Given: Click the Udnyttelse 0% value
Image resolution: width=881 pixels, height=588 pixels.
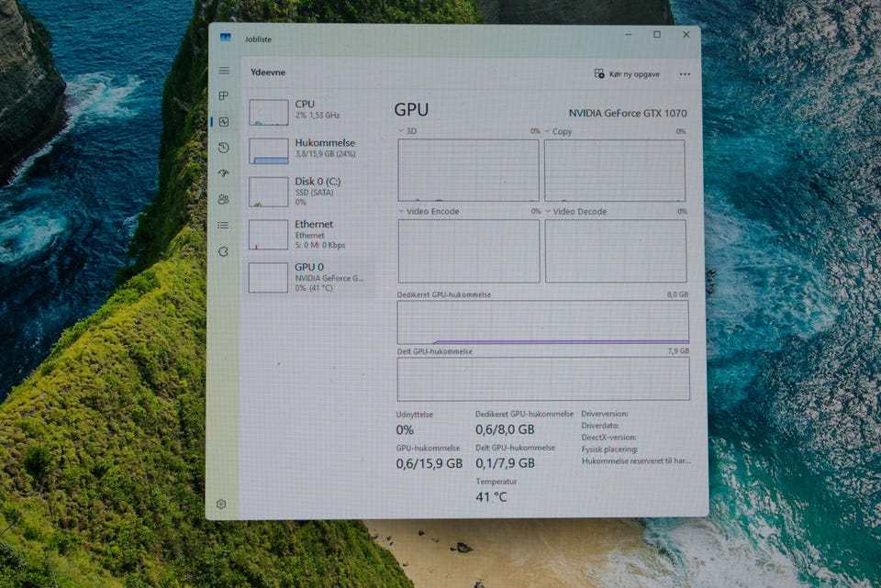Looking at the screenshot, I should [x=405, y=430].
